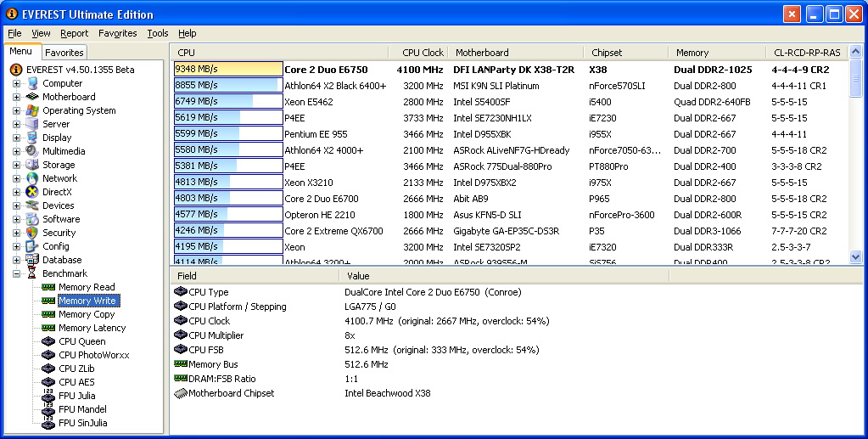This screenshot has height=439, width=868.
Task: Click the Memory Read RAM icon
Action: point(48,286)
